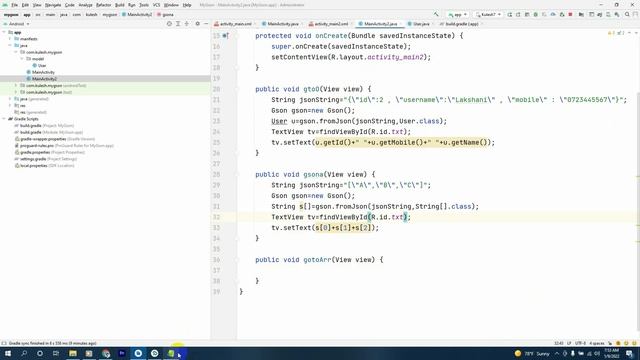Click the UTF-8 encoding status
The image size is (640, 360).
point(580,343)
